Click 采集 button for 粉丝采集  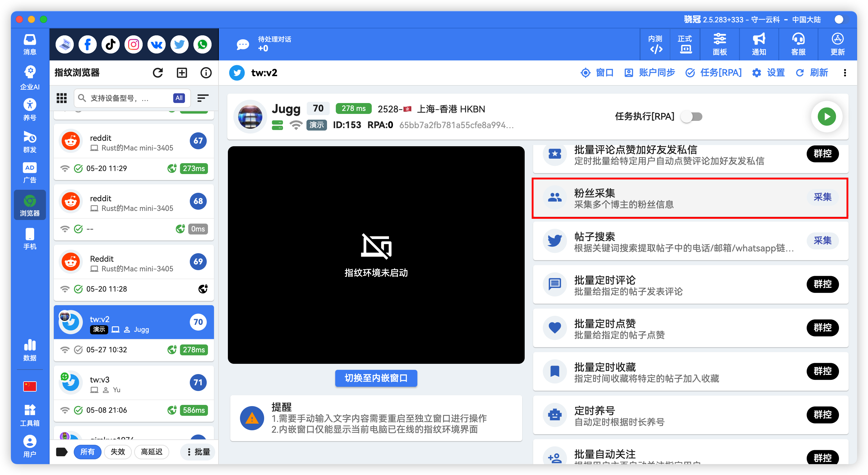pyautogui.click(x=822, y=197)
